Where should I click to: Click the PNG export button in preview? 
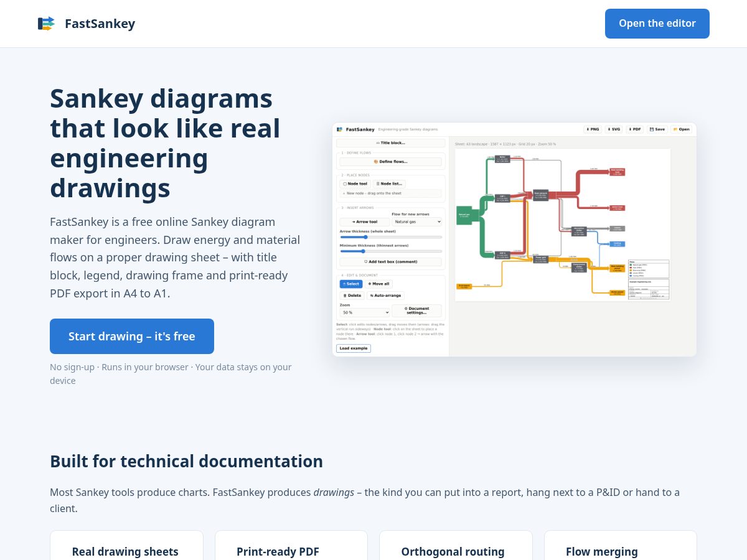click(593, 129)
